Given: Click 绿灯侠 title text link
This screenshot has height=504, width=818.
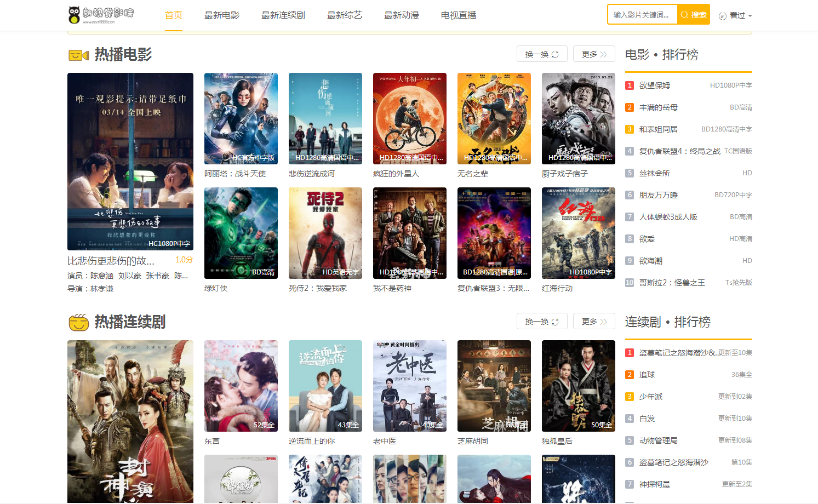Looking at the screenshot, I should (x=216, y=288).
